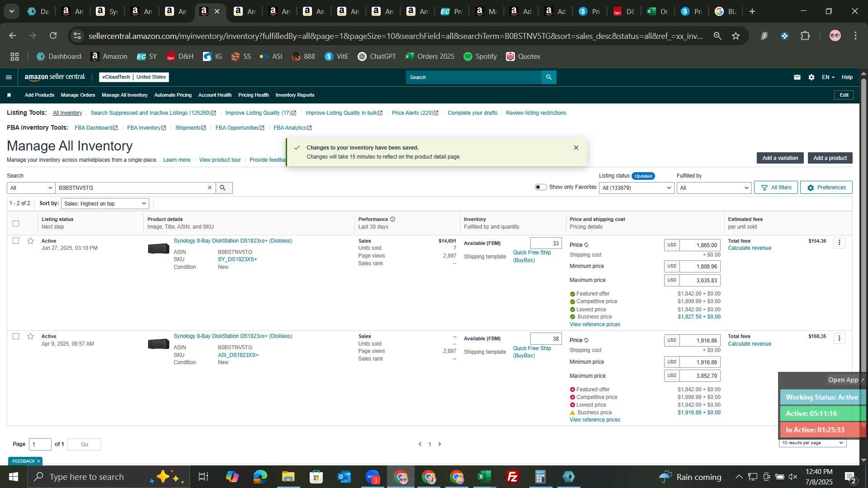Favorite the SY_DS1823XS+ listing star
Viewport: 868px width, 488px height.
(x=30, y=241)
